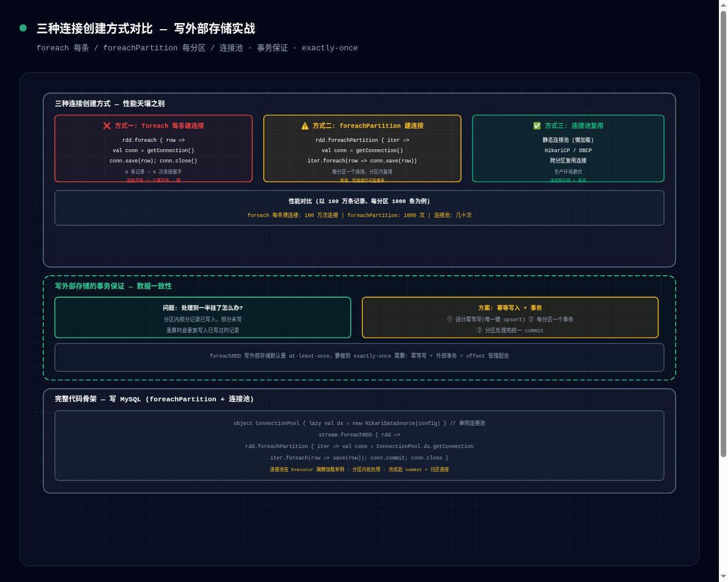
Task: Click the code line with ConnectionPool.ds.getConnection
Action: (x=359, y=447)
